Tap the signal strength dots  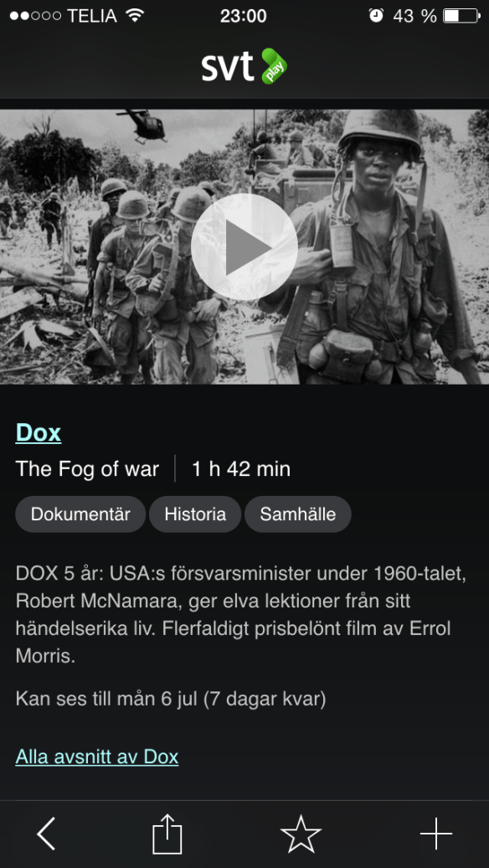point(35,15)
